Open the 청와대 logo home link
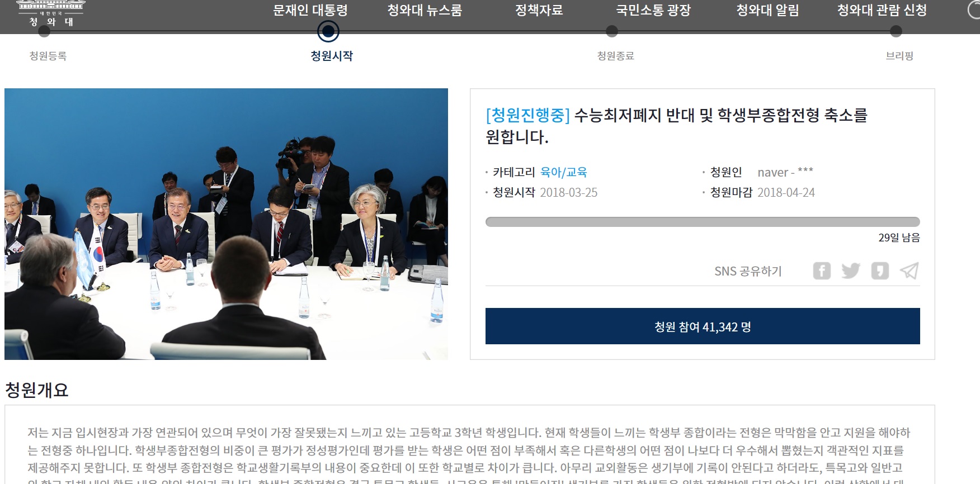This screenshot has height=484, width=980. coord(51,13)
